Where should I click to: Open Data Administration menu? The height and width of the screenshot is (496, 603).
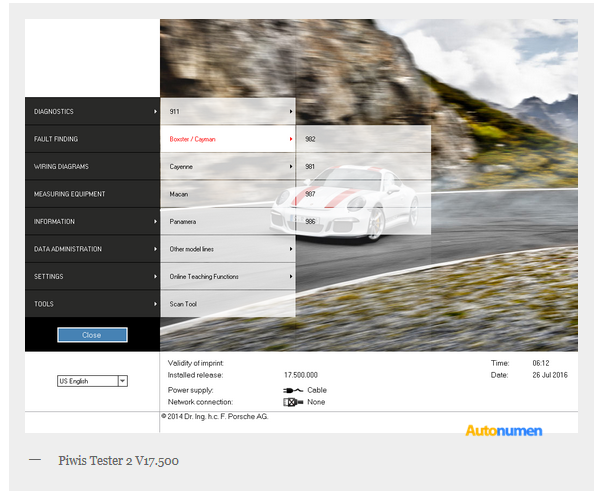click(92, 249)
